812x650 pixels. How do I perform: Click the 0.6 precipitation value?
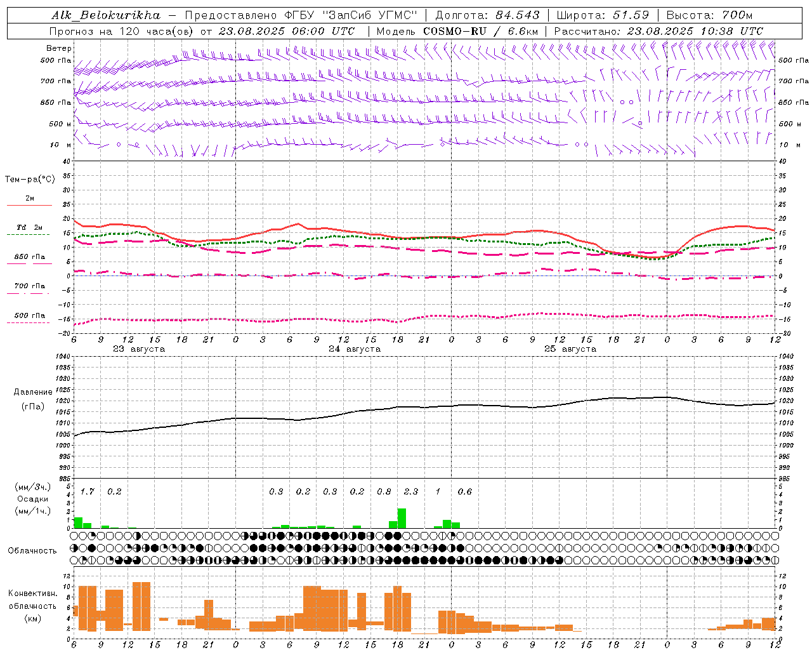click(465, 491)
